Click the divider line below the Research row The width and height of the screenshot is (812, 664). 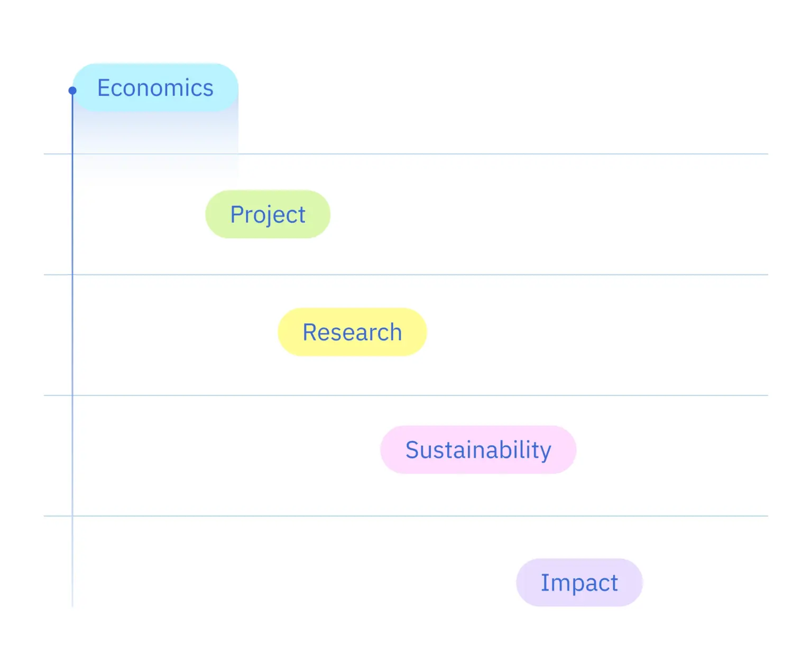[406, 395]
